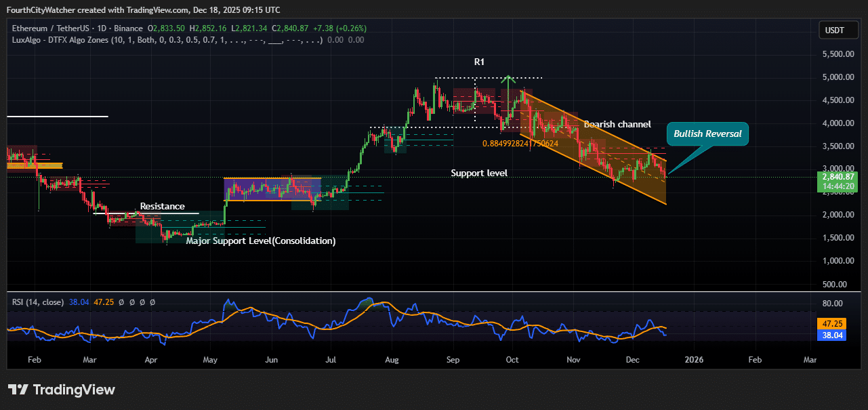Click the R1 resistance text annotation

coord(479,62)
